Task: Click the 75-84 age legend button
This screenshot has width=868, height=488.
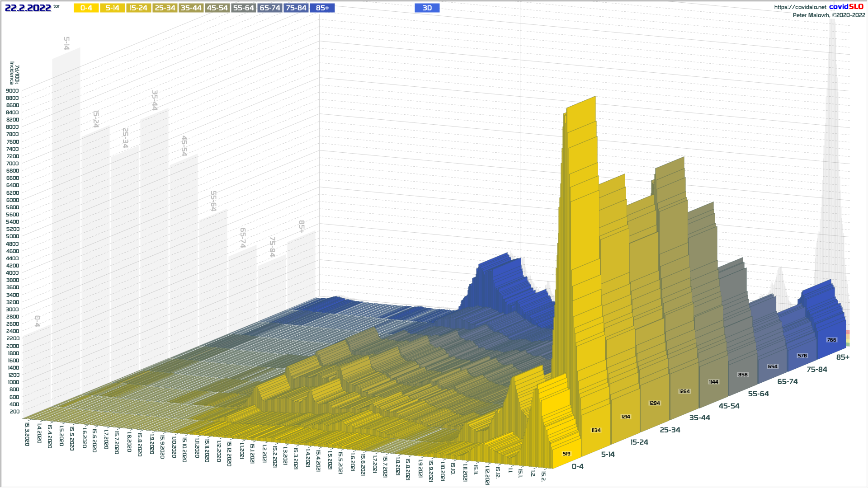Action: pyautogui.click(x=296, y=8)
